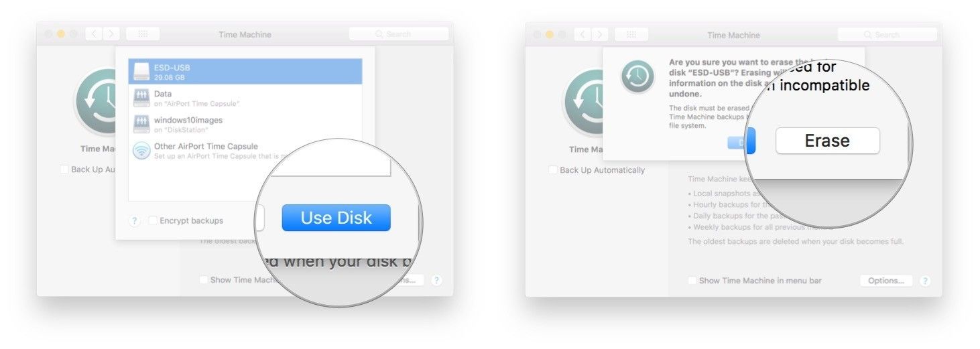Image resolution: width=980 pixels, height=349 pixels.
Task: Check Show Time Machine in menu bar
Action: [x=692, y=281]
